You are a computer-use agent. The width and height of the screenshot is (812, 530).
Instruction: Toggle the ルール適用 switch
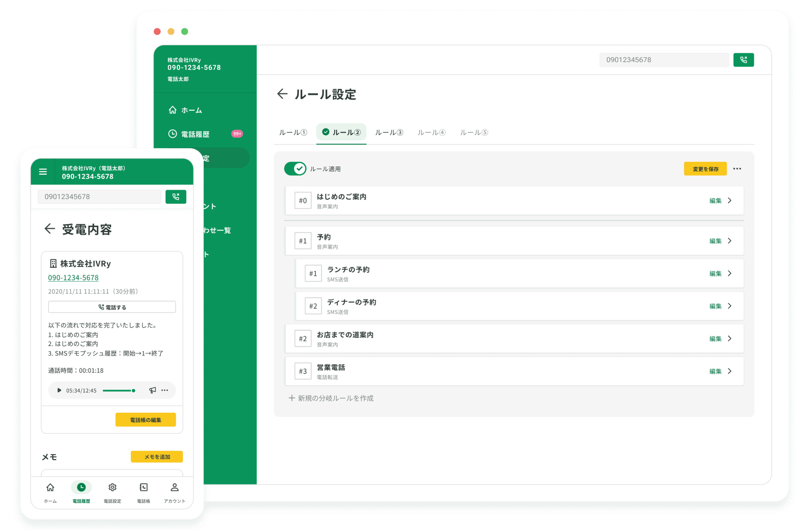tap(295, 169)
